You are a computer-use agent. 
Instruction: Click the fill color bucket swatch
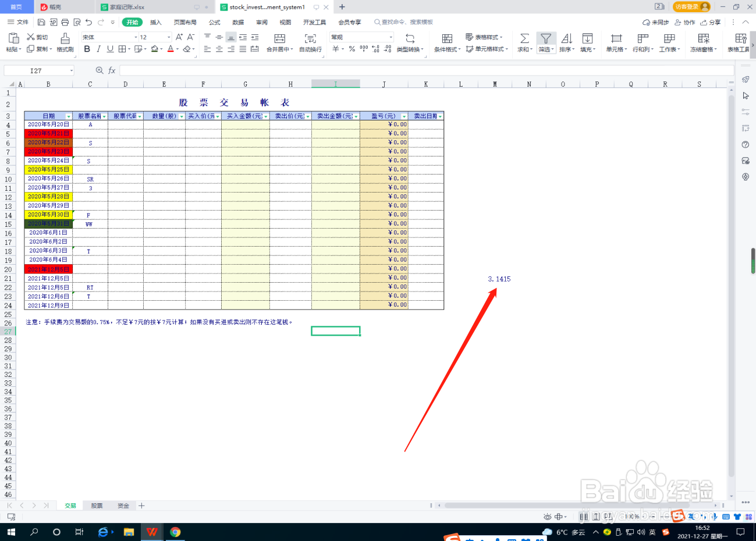(x=154, y=49)
